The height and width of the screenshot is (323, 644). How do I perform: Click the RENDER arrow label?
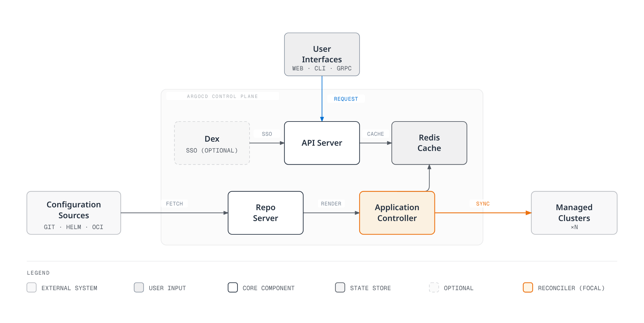coord(331,204)
